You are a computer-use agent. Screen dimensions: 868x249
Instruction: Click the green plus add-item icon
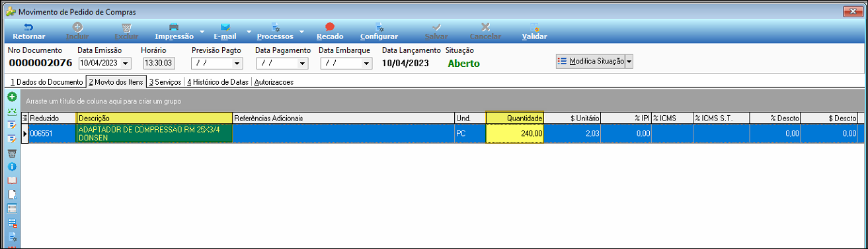[x=12, y=97]
